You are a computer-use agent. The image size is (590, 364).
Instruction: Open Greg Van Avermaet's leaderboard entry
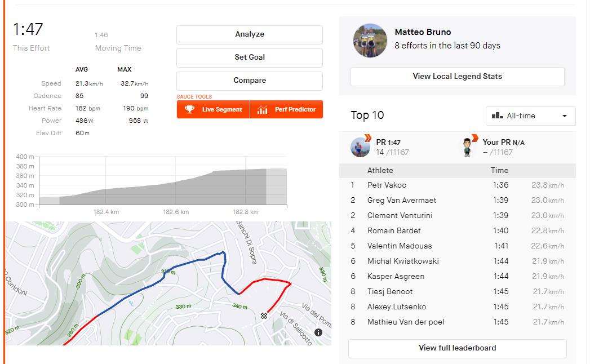[x=401, y=200]
